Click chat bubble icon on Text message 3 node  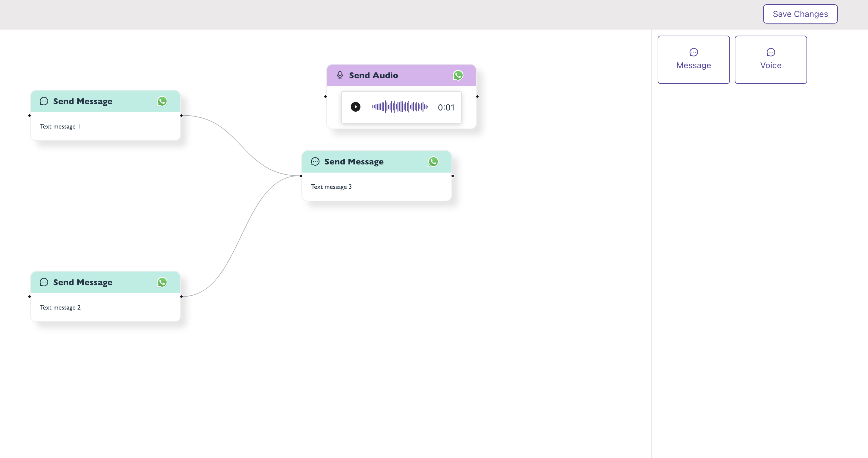[x=315, y=161]
